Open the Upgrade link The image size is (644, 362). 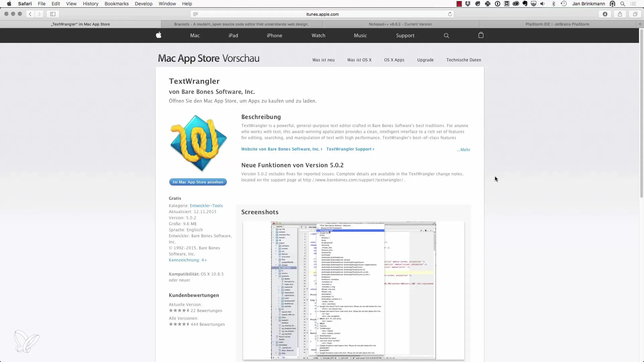point(425,60)
